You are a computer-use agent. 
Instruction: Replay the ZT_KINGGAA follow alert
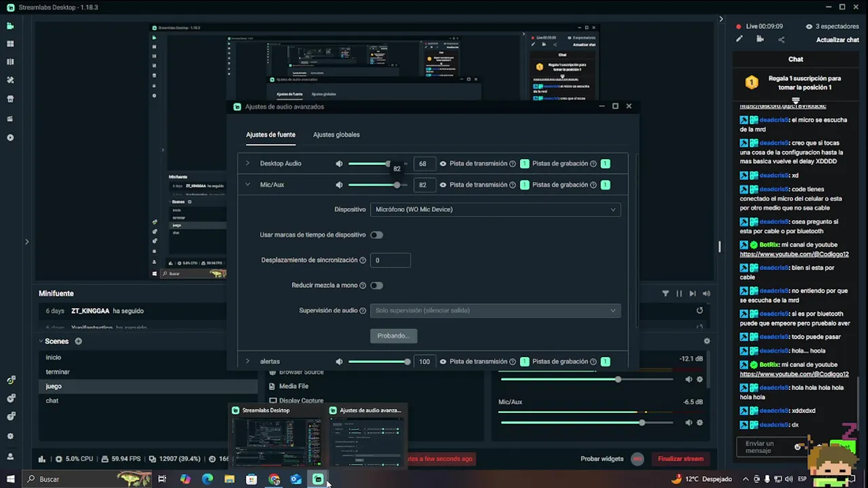(700, 310)
